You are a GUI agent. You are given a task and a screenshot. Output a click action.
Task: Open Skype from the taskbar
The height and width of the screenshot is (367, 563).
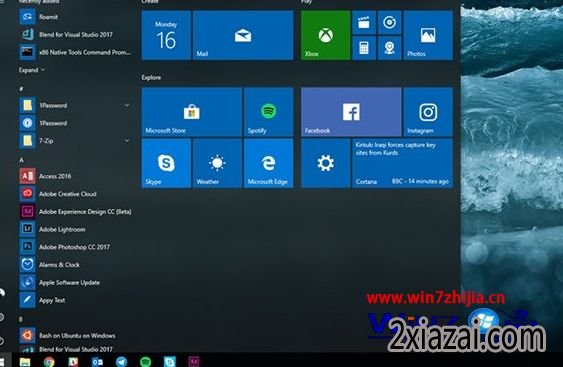(x=170, y=361)
